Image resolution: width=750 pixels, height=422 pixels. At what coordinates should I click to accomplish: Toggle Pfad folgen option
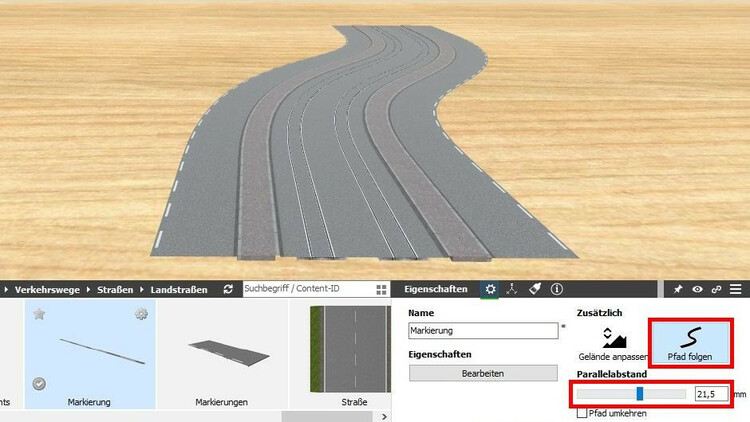coord(690,344)
